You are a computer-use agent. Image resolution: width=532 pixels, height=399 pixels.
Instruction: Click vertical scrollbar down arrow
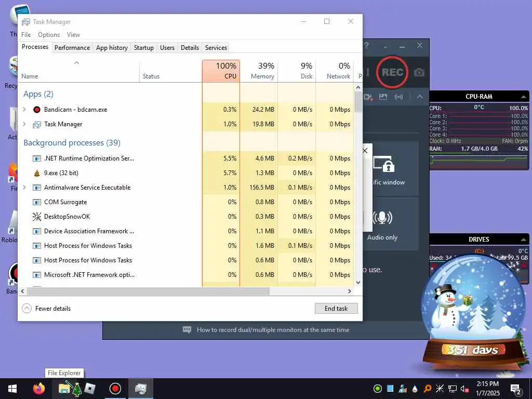click(x=358, y=282)
